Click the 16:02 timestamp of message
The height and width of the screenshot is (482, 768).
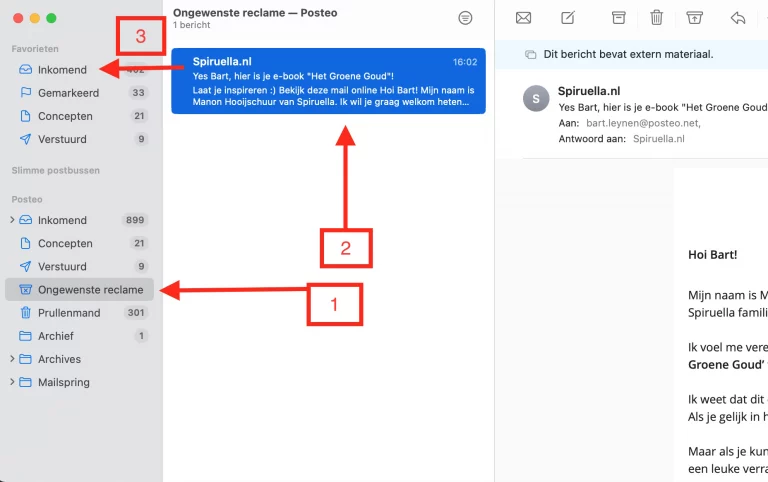tap(464, 62)
